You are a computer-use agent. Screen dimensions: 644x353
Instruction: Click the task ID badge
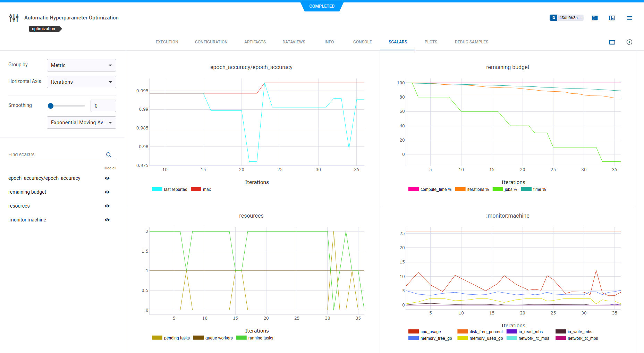[566, 18]
